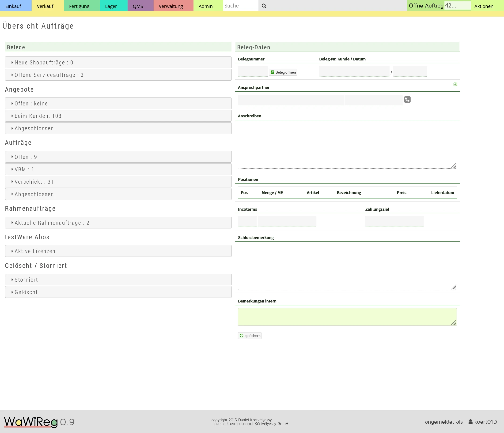Expand the Storniert section
Screen dimensions: 504x433
118,280
